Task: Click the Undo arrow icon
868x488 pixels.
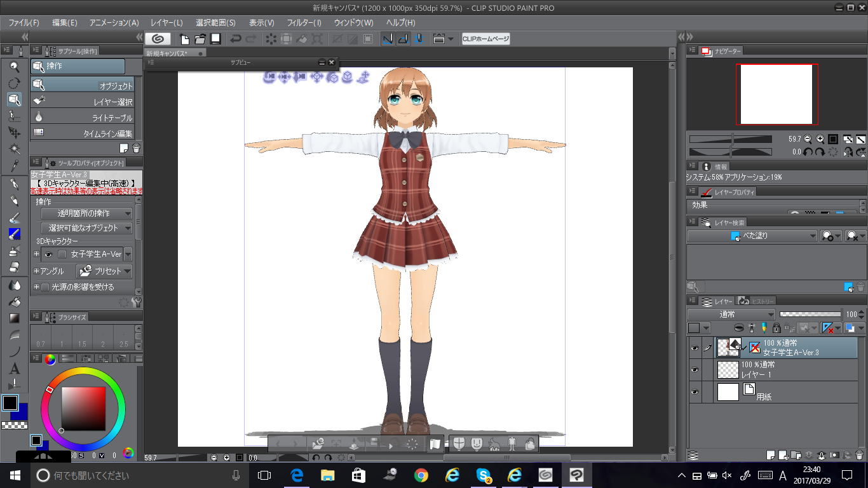Action: click(235, 39)
